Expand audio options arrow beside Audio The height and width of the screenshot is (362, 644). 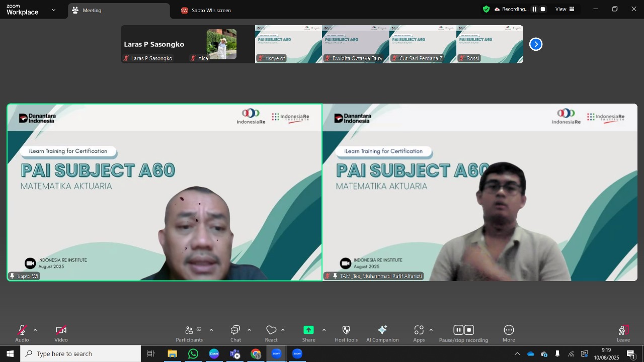click(x=35, y=330)
